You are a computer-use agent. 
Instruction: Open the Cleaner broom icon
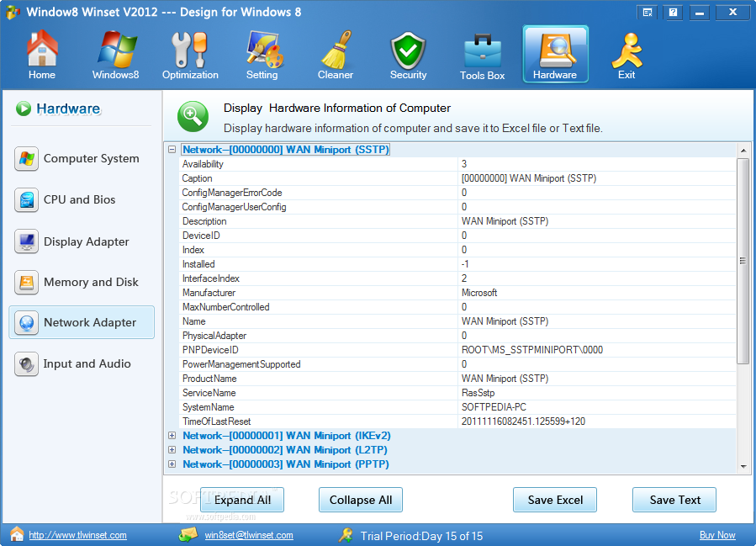pos(336,49)
